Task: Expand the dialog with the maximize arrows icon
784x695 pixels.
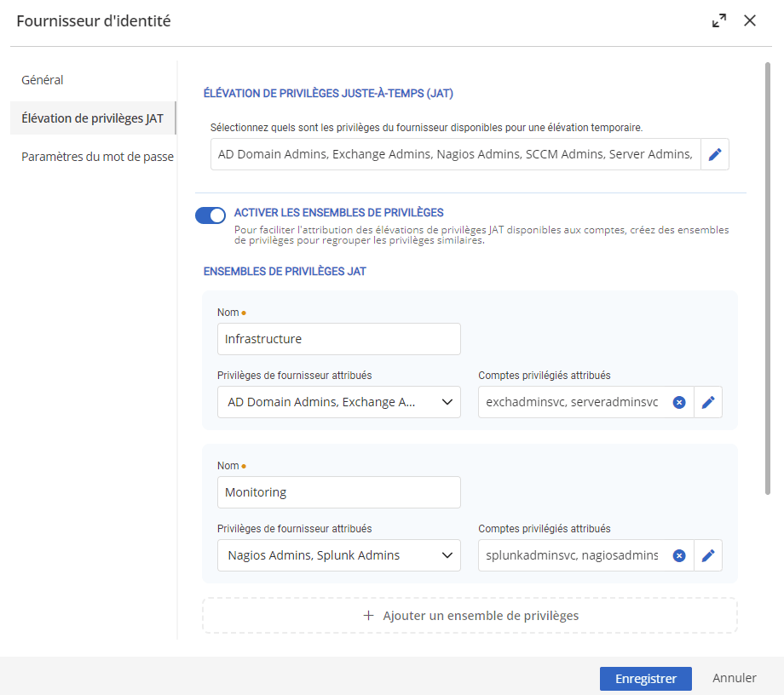Action: (719, 21)
